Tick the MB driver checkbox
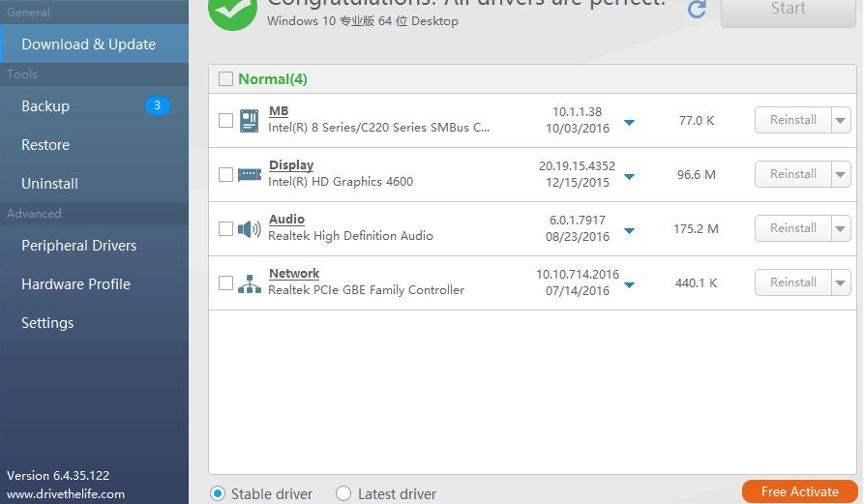864x504 pixels. tap(225, 121)
